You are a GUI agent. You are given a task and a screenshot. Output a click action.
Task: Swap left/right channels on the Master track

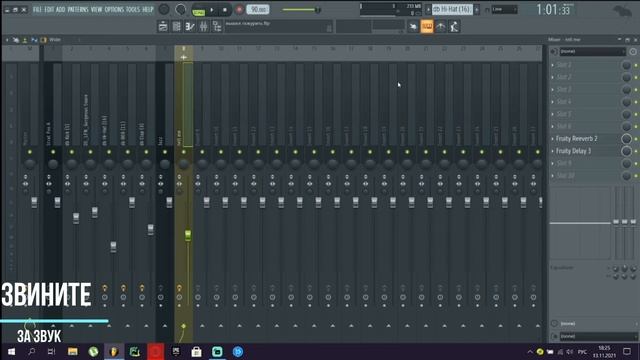coord(25,184)
